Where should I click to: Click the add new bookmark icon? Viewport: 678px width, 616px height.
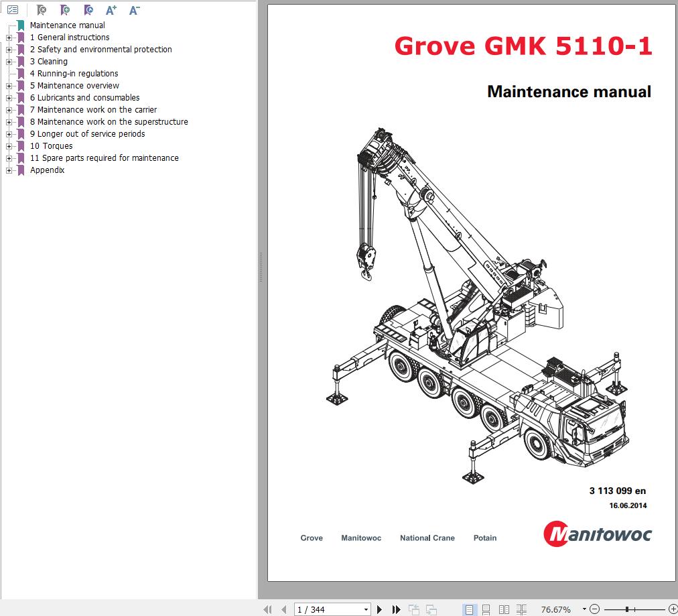click(65, 9)
